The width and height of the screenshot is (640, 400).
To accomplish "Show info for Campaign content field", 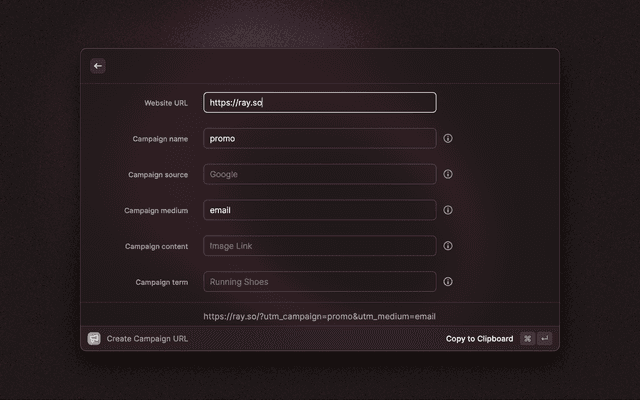I will click(448, 246).
